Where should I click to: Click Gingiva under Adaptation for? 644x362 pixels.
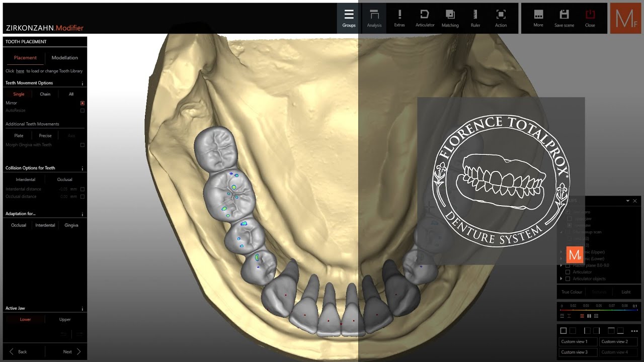click(x=71, y=225)
